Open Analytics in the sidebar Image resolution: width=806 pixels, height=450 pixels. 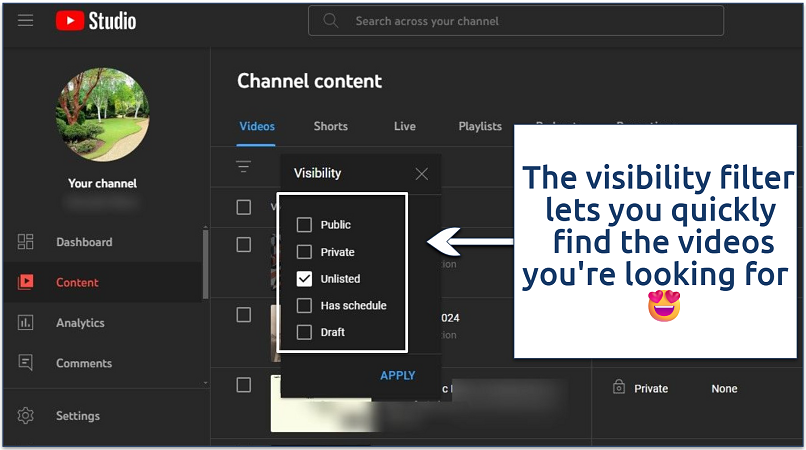(79, 323)
